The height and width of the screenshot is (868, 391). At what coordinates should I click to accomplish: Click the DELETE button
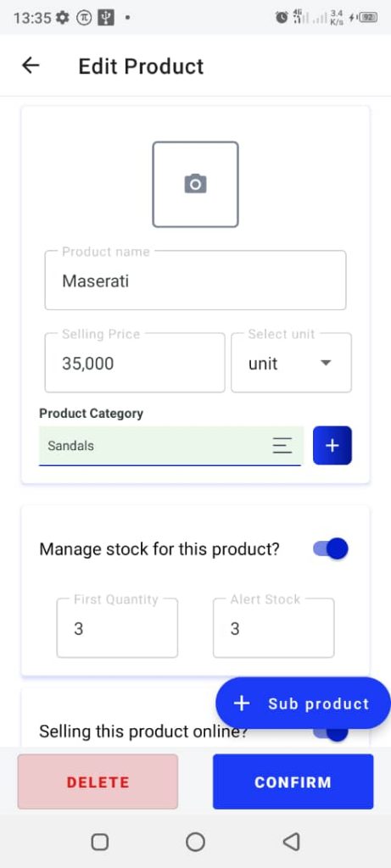pos(98,782)
